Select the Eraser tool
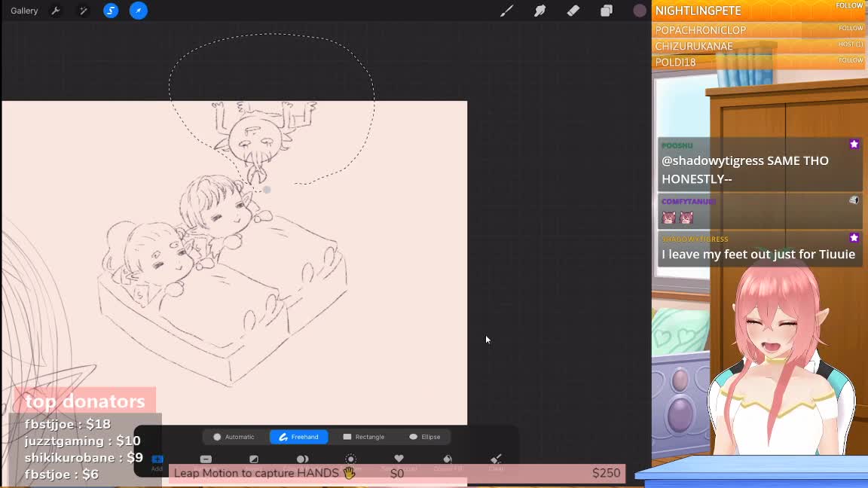 coord(573,11)
